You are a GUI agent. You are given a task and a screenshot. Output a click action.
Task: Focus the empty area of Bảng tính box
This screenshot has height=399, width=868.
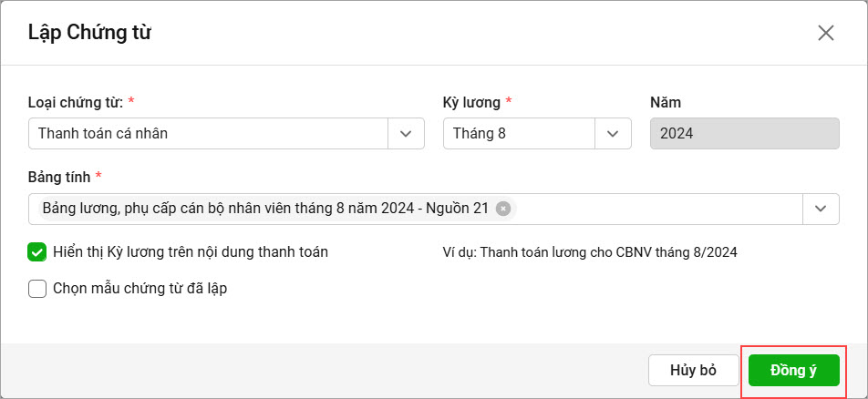(x=658, y=209)
